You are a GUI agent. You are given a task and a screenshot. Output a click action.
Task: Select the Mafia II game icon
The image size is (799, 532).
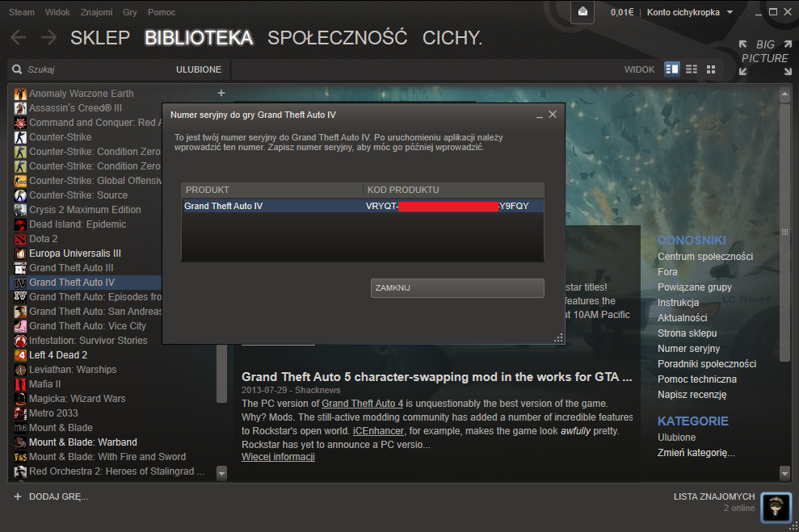[20, 383]
